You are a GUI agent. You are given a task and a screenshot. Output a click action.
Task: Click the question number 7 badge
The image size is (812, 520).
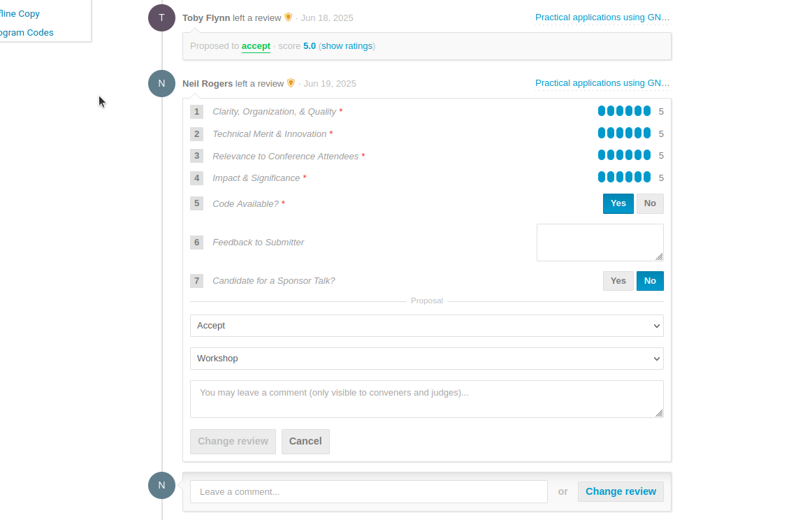click(x=197, y=281)
